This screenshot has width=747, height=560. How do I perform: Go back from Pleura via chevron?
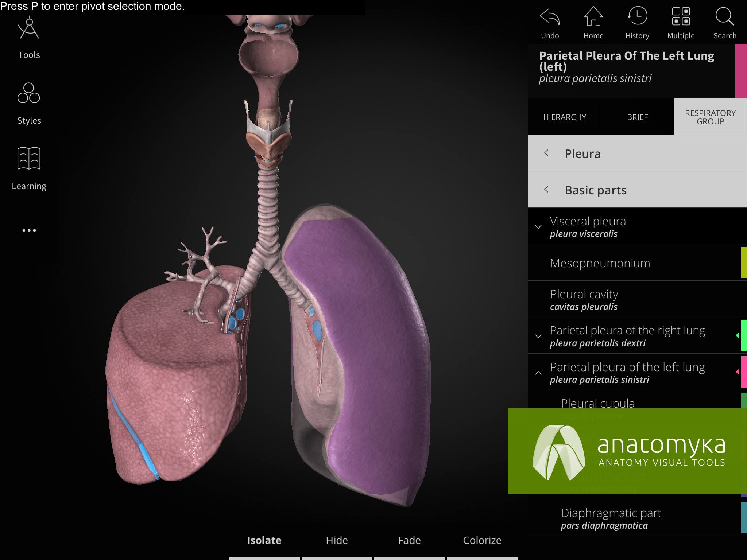coord(546,153)
